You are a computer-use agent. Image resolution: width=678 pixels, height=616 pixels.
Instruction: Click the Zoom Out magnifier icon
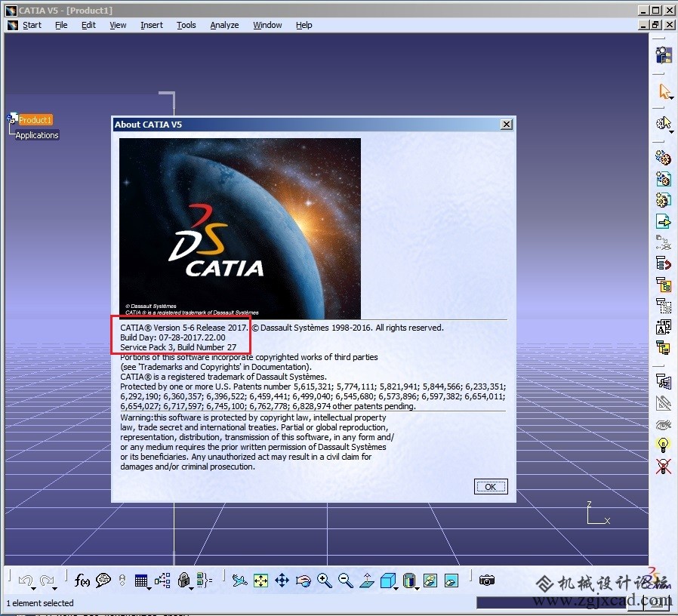(345, 580)
